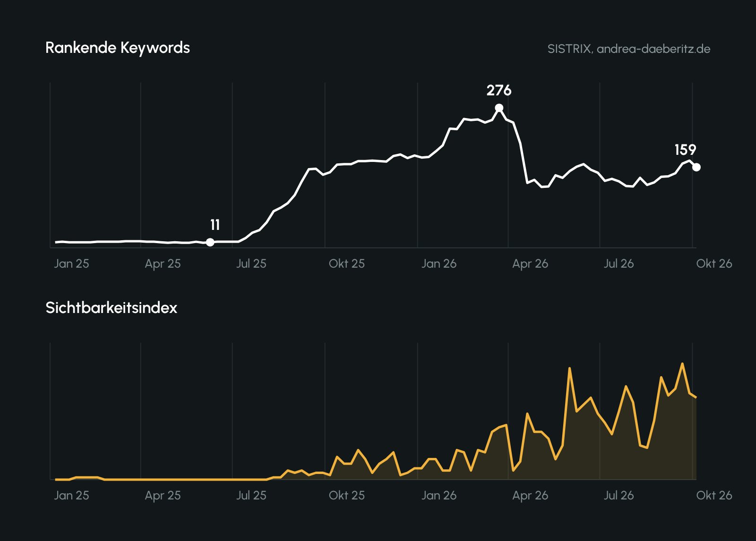Viewport: 756px width, 541px height.
Task: Click 'Okt 26' on the Sichtbarkeitsindex axis
Action: point(714,495)
